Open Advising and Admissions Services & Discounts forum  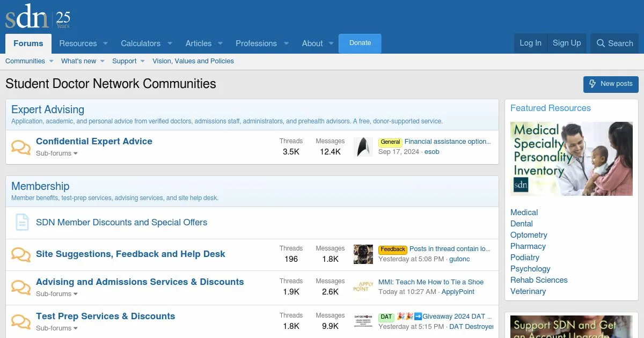(140, 282)
